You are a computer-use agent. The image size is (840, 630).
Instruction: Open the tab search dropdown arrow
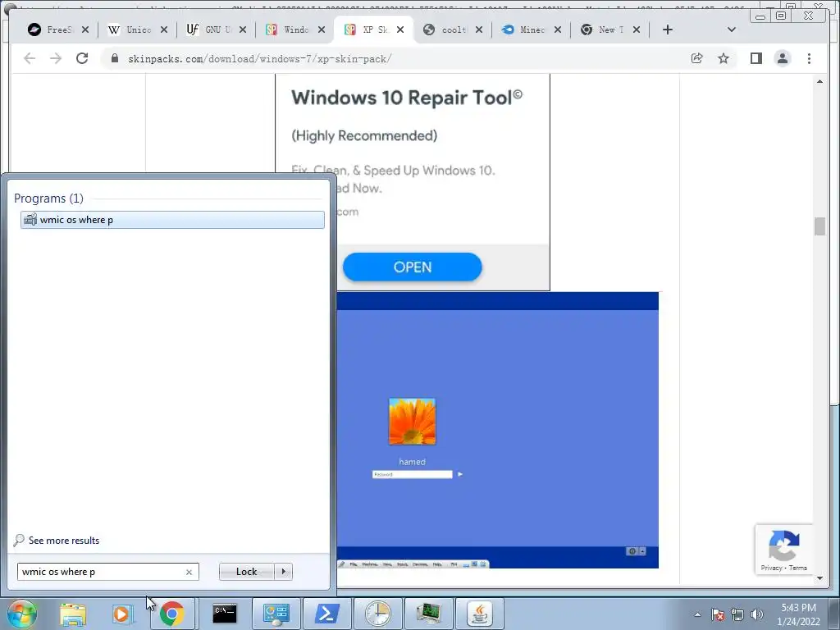pyautogui.click(x=731, y=30)
